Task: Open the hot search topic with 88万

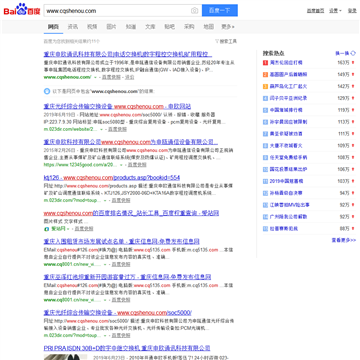Action: pyautogui.click(x=284, y=229)
